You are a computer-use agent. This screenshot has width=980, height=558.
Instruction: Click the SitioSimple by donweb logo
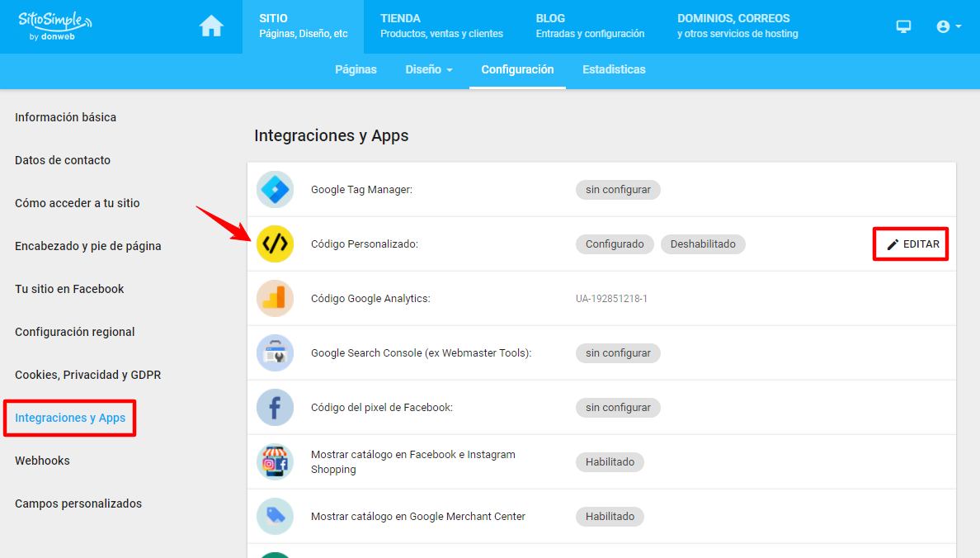pos(55,26)
